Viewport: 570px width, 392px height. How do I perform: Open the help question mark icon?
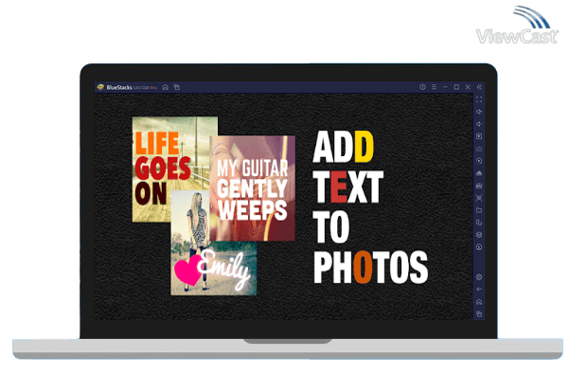tap(422, 87)
